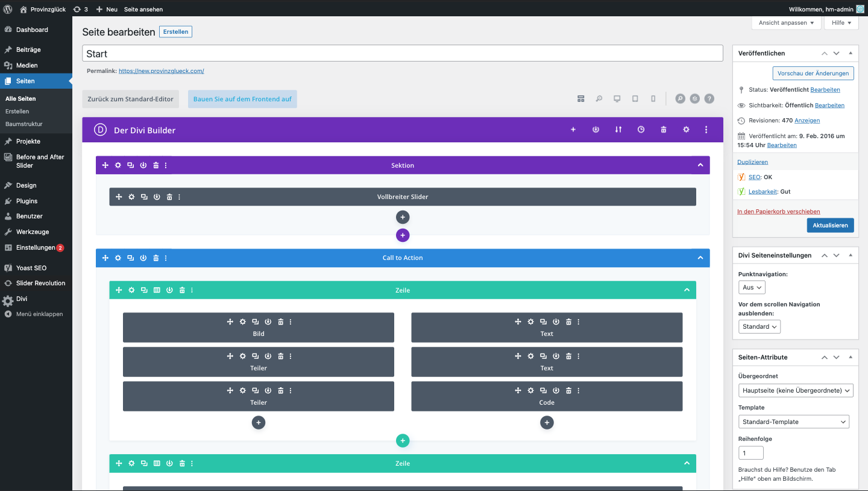This screenshot has height=491, width=868.
Task: Open the Divi Builder editing history clock
Action: [x=641, y=130]
